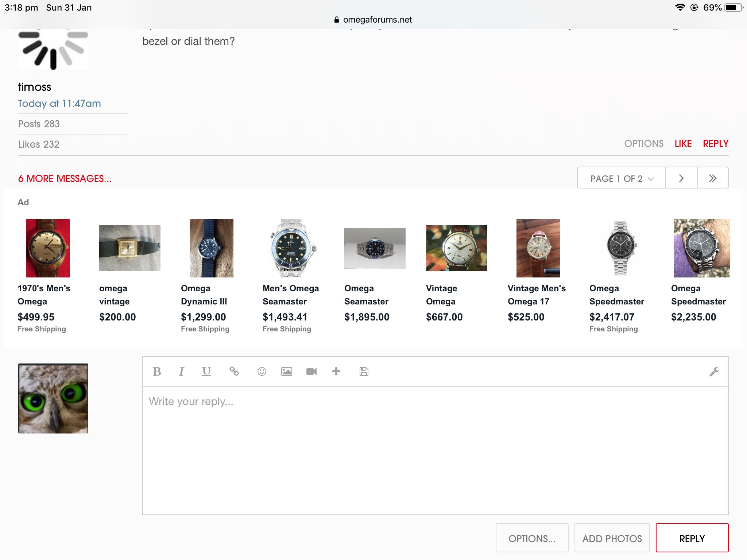Viewport: 747px width, 560px height.
Task: Go to next page with the single chevron
Action: (681, 178)
